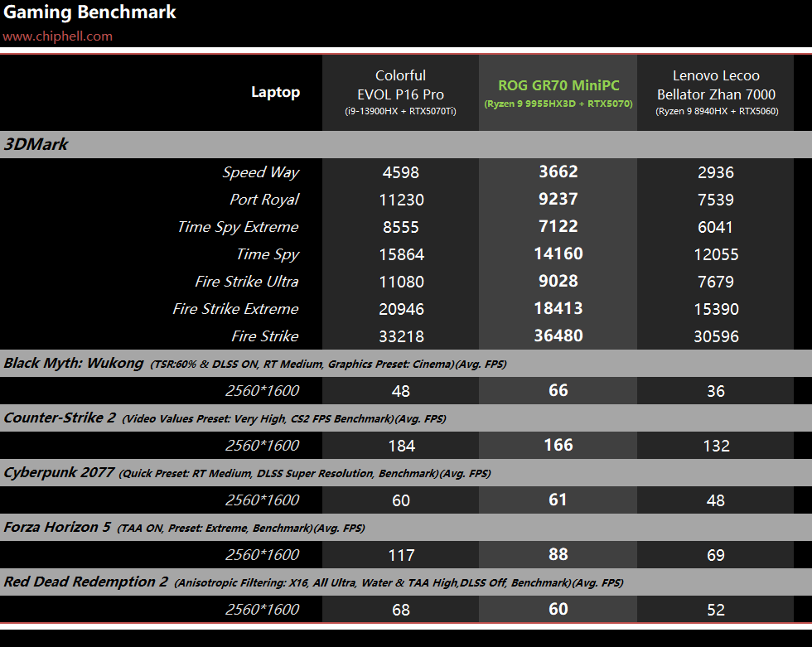This screenshot has width=812, height=647.
Task: Select the ROG GR70 MiniPC column header
Action: (x=558, y=93)
